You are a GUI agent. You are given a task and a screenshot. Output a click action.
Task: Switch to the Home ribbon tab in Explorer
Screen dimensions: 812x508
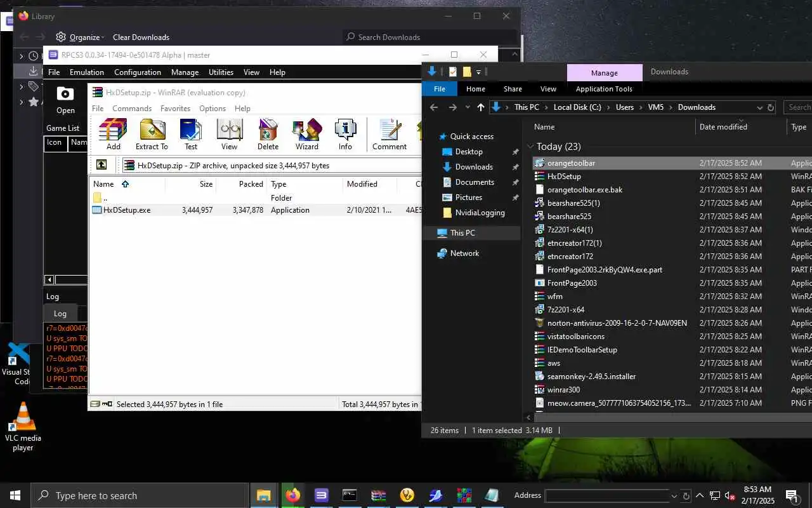[475, 89]
